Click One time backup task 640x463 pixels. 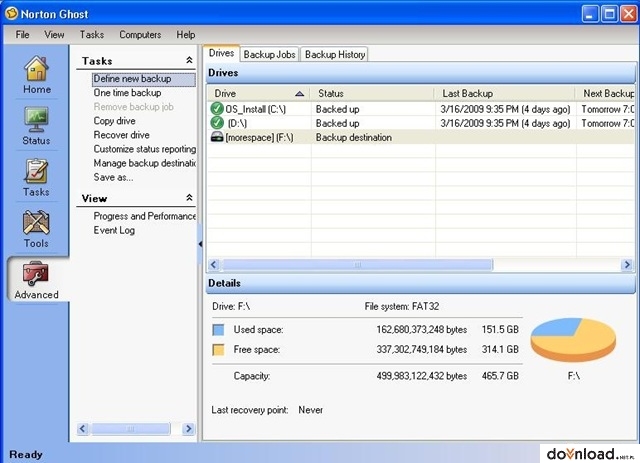tap(127, 93)
